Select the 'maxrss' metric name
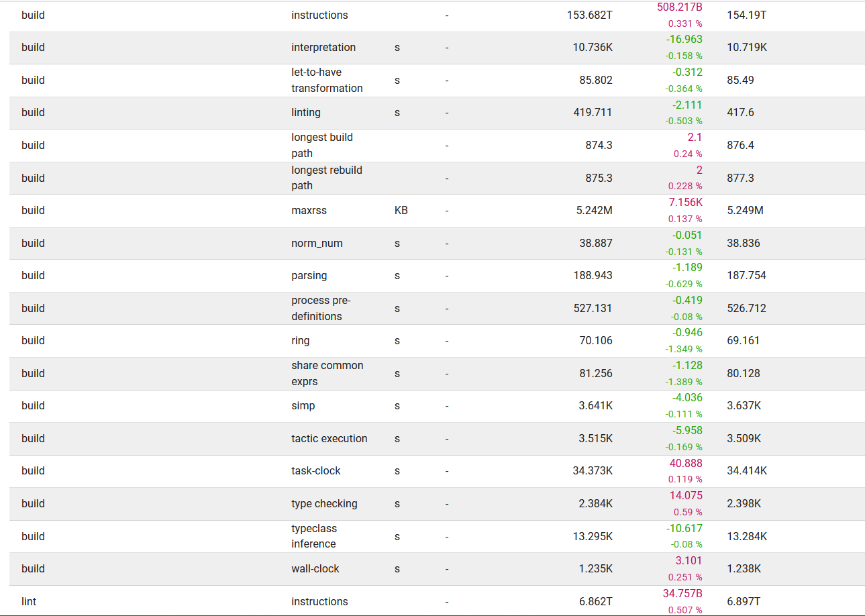The height and width of the screenshot is (616, 865). [309, 211]
